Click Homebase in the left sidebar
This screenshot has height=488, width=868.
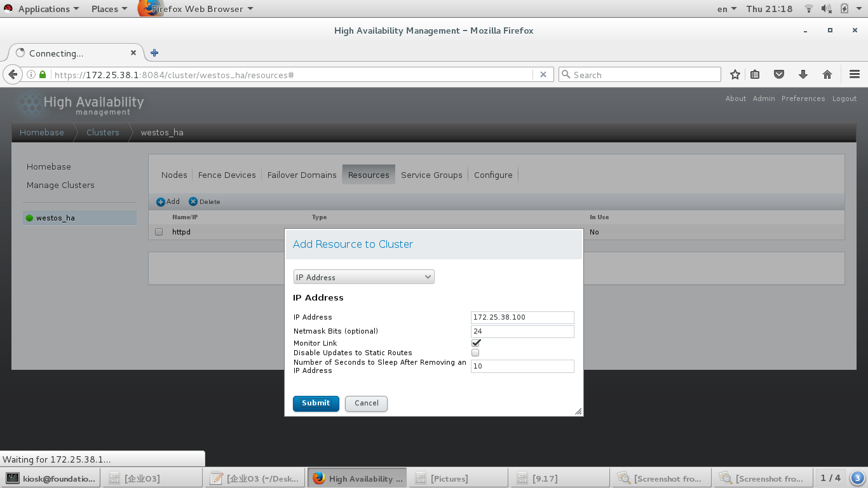(49, 166)
